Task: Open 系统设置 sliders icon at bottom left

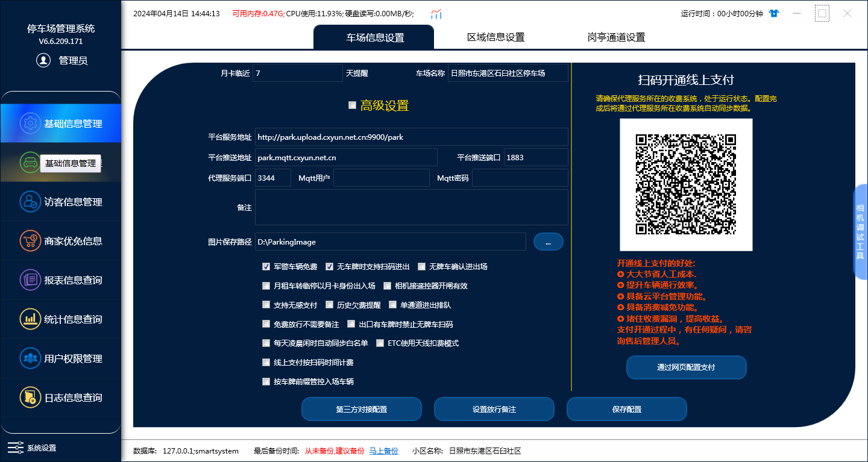Action: click(x=15, y=448)
